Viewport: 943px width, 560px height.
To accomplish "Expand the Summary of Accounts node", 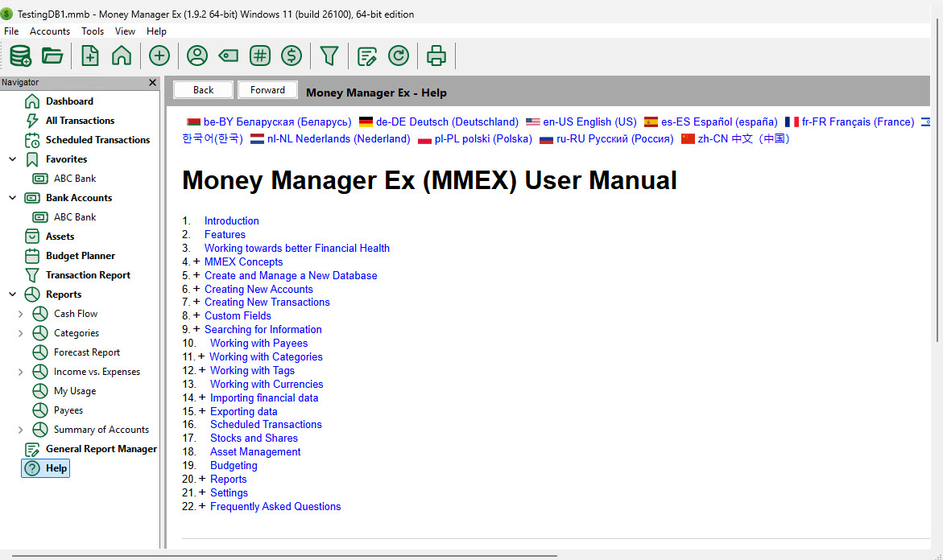I will point(20,430).
